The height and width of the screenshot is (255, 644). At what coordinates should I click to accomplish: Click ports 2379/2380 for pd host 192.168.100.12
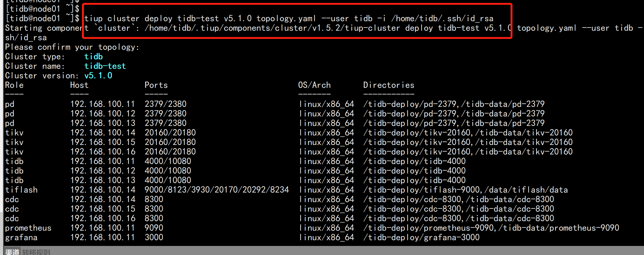pyautogui.click(x=165, y=114)
